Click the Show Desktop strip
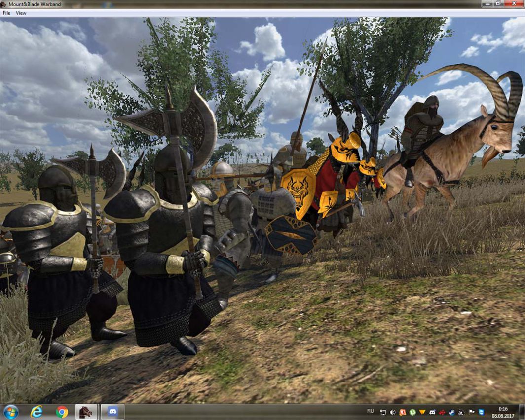Screen dimensions: 525x420 [x=523, y=412]
